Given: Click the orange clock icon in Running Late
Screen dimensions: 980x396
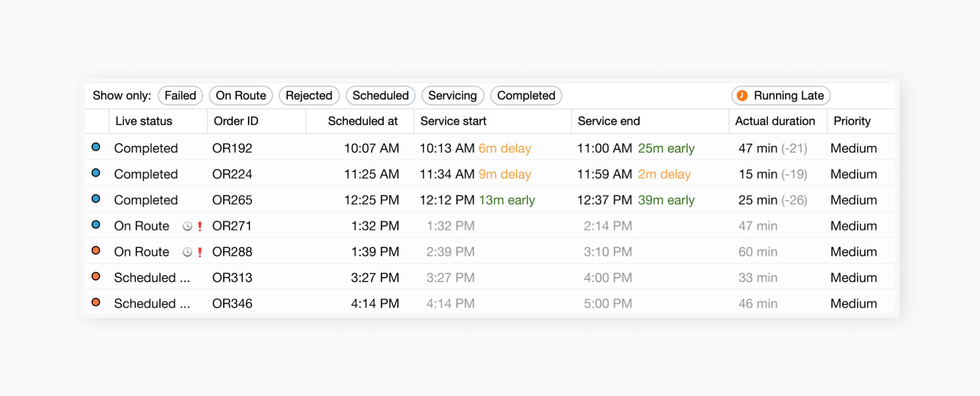Looking at the screenshot, I should (742, 96).
